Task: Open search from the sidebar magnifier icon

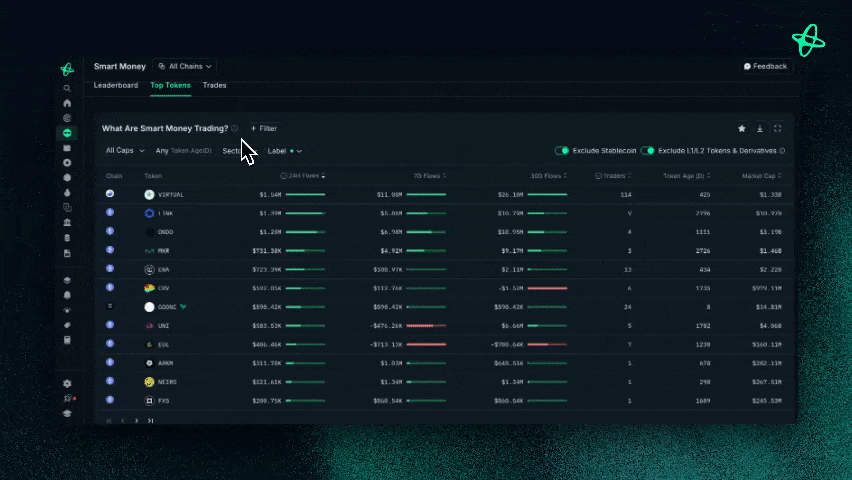Action: coord(67,88)
